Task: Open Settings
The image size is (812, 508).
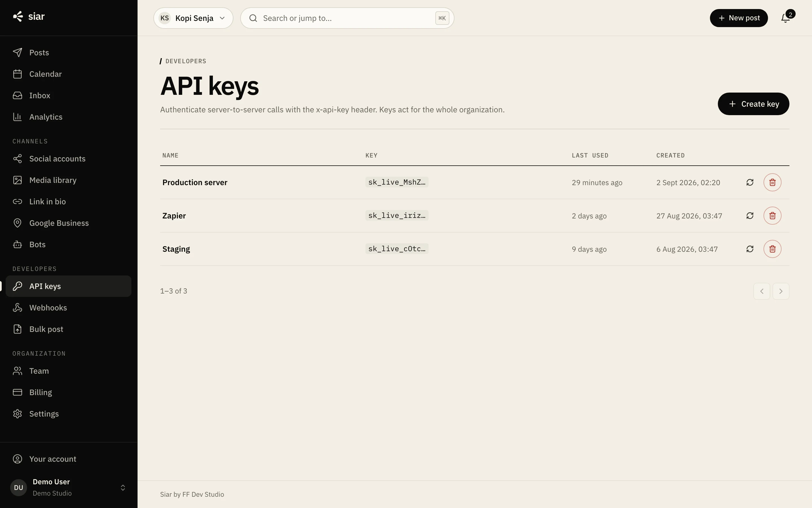Action: [69, 414]
